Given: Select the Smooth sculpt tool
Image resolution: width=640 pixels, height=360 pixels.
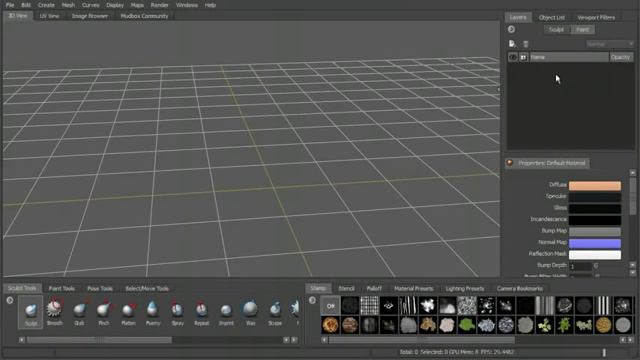Looking at the screenshot, I should point(55,312).
